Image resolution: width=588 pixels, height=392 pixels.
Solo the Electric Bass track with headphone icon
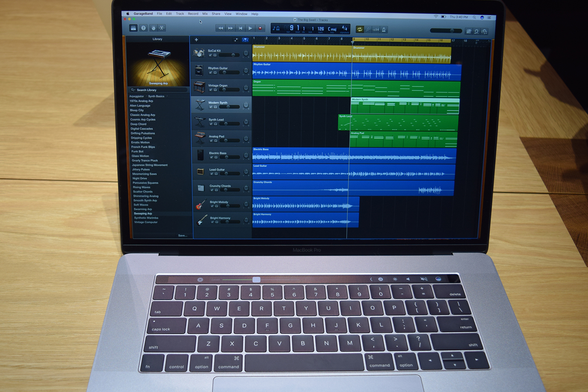[216, 156]
